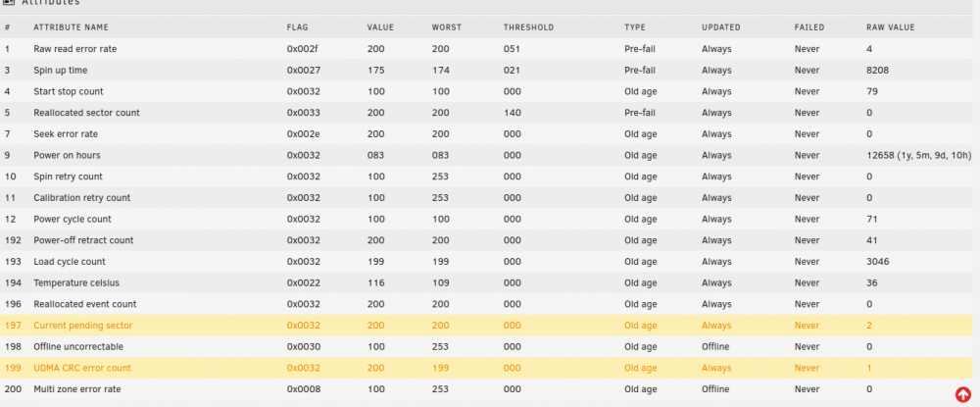Click raw value 79 for Start stop count
Image resolution: width=980 pixels, height=407 pixels.
click(872, 91)
